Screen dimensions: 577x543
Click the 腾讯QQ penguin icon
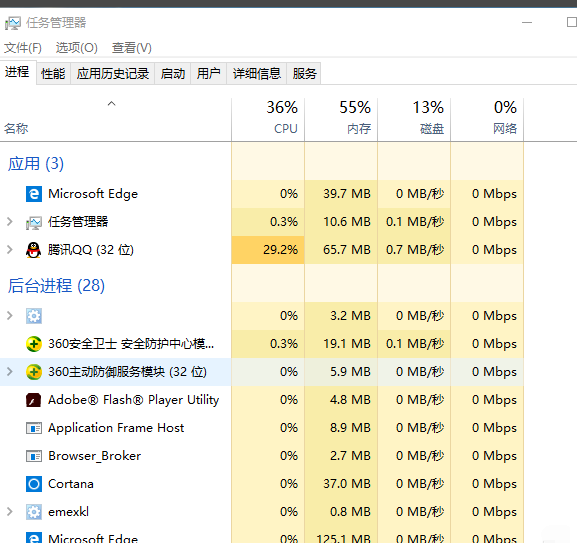[x=34, y=250]
